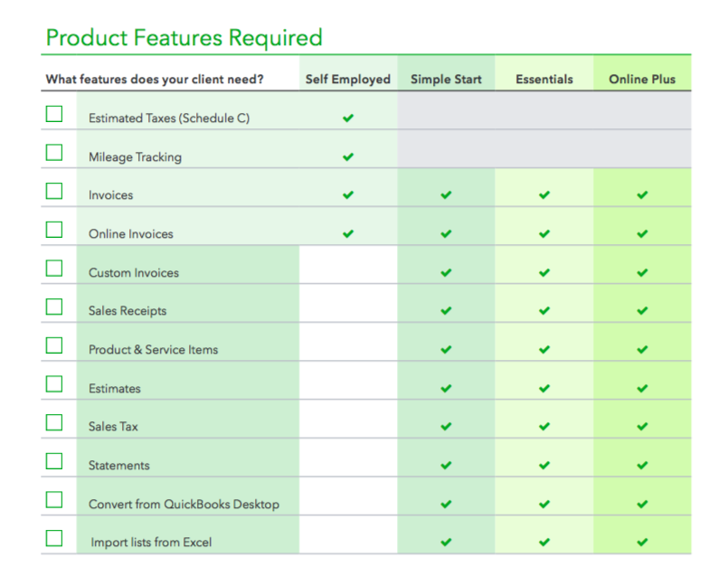Click the Self Employed column header
The image size is (728, 567).
point(348,79)
